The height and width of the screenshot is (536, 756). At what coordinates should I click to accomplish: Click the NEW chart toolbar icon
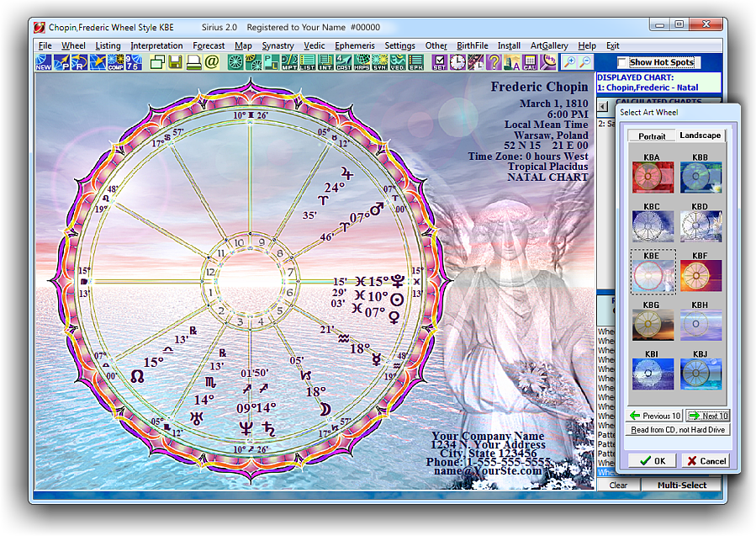pyautogui.click(x=44, y=62)
